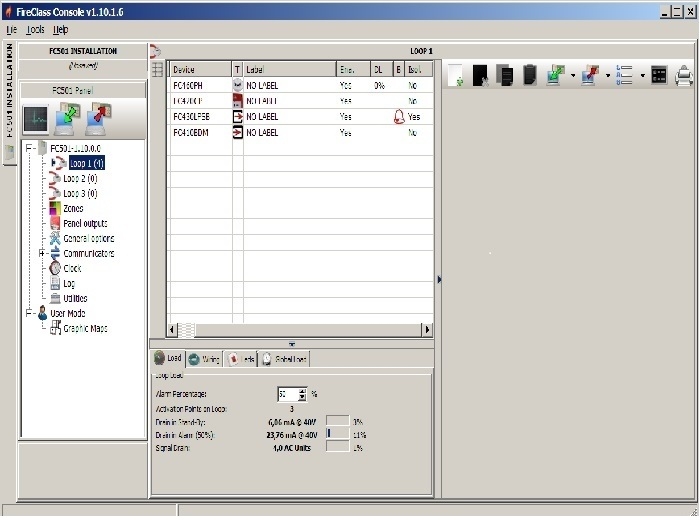
Task: Click the General options wrench icon
Action: click(55, 238)
